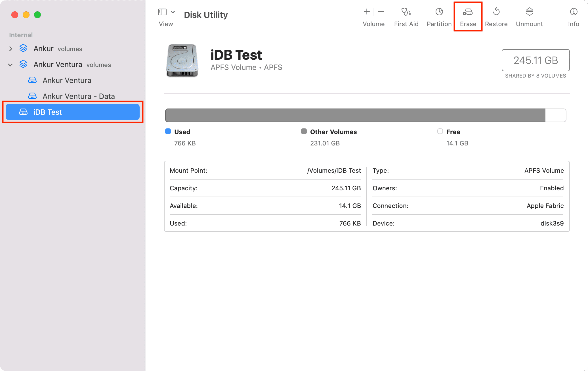Click the Restore arrow icon
The height and width of the screenshot is (371, 588).
coord(496,12)
